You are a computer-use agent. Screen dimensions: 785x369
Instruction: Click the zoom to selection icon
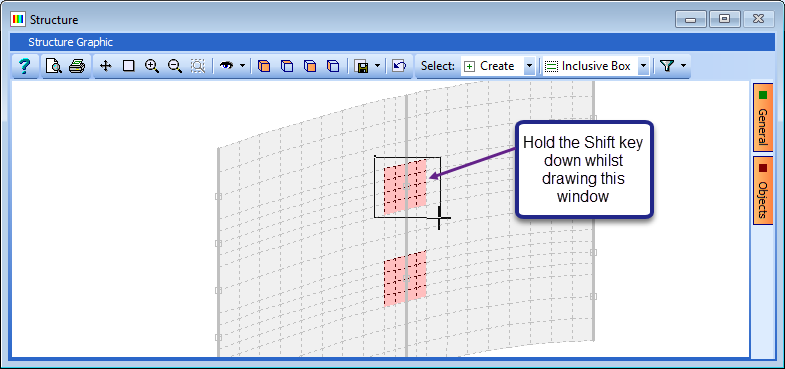(x=198, y=66)
